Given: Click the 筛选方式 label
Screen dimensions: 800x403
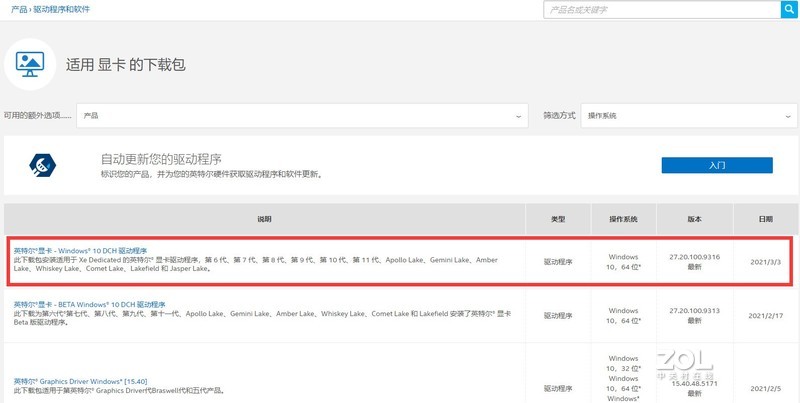Looking at the screenshot, I should click(559, 116).
